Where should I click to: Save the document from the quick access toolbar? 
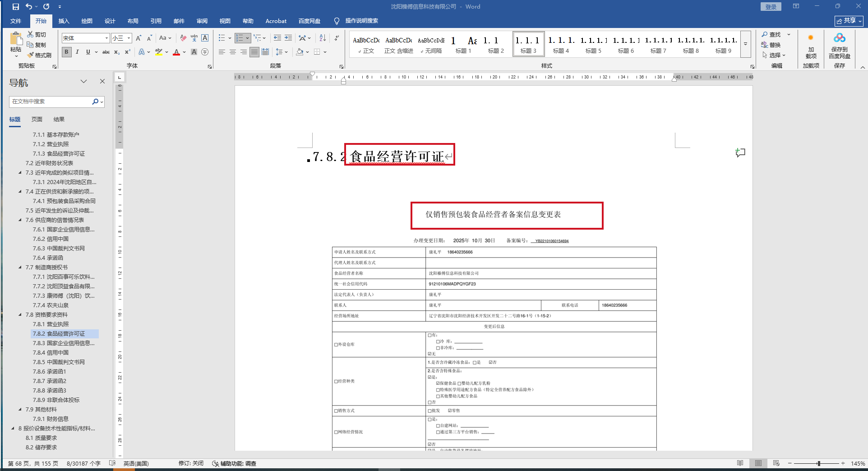pos(16,7)
